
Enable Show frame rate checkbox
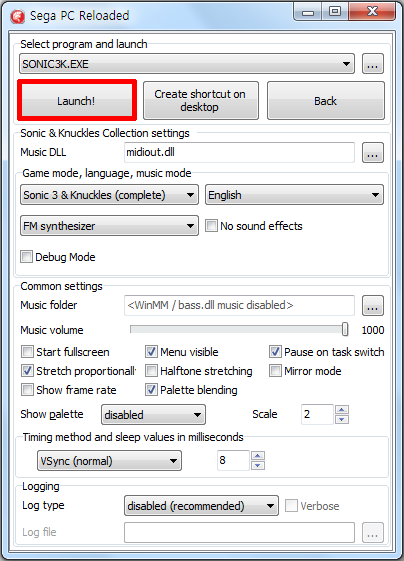(x=27, y=390)
